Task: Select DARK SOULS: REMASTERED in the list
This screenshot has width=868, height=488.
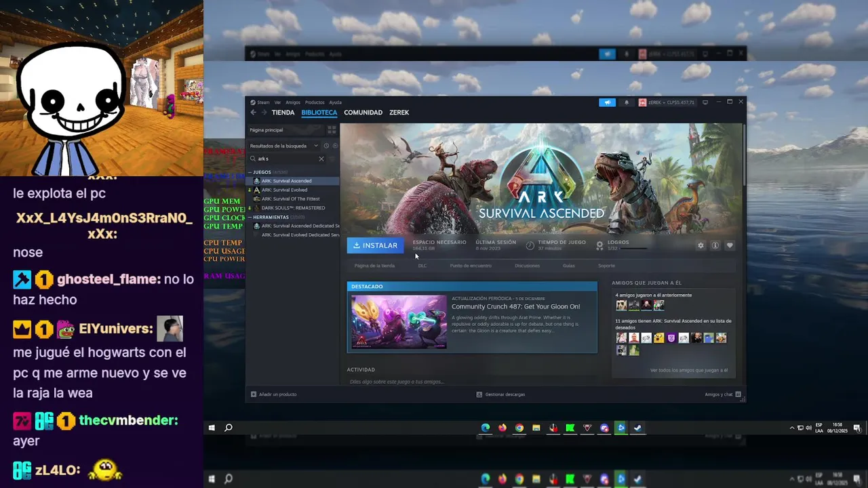Action: pyautogui.click(x=292, y=207)
